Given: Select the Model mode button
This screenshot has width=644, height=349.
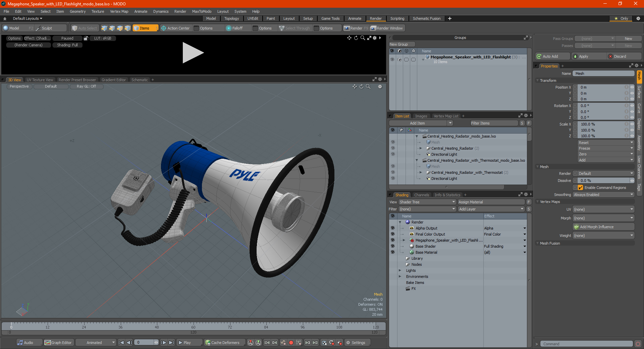Looking at the screenshot, I should point(18,28).
